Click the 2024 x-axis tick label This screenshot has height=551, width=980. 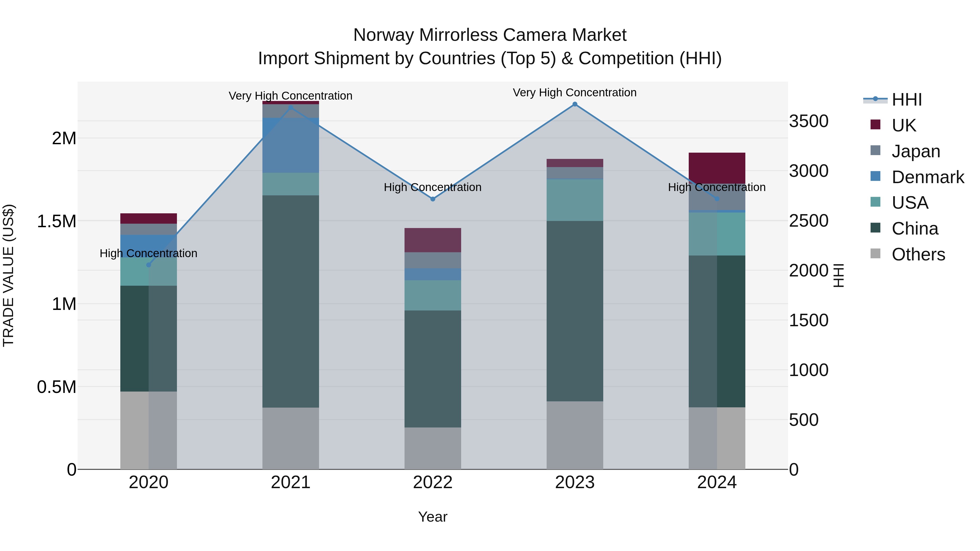(717, 482)
